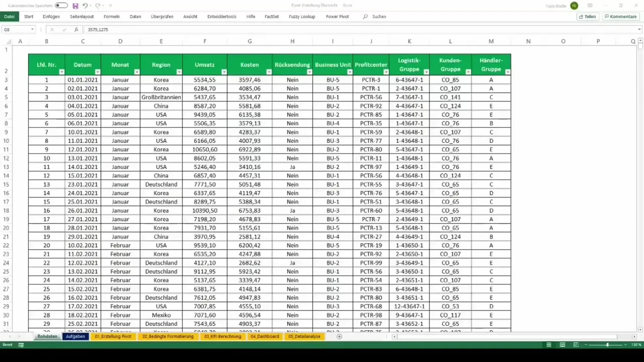This screenshot has height=362, width=644.
Task: Open the Profitcenter filter dropdown
Action: pos(385,72)
